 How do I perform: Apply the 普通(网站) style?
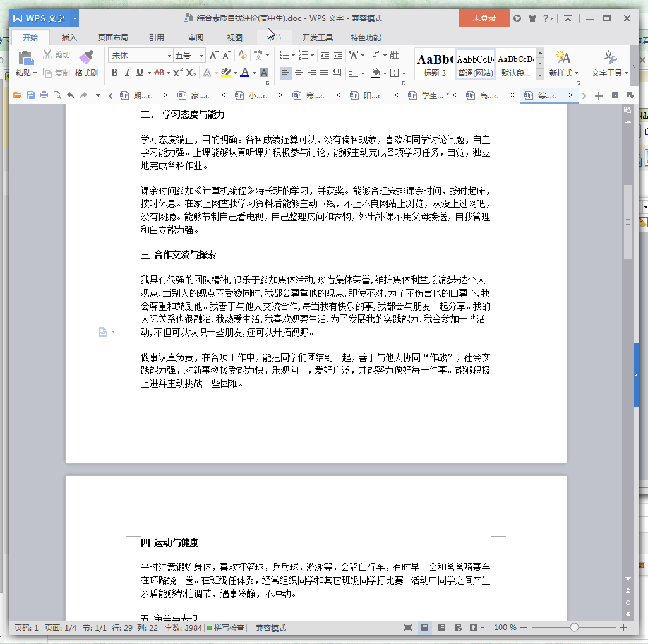coord(475,64)
